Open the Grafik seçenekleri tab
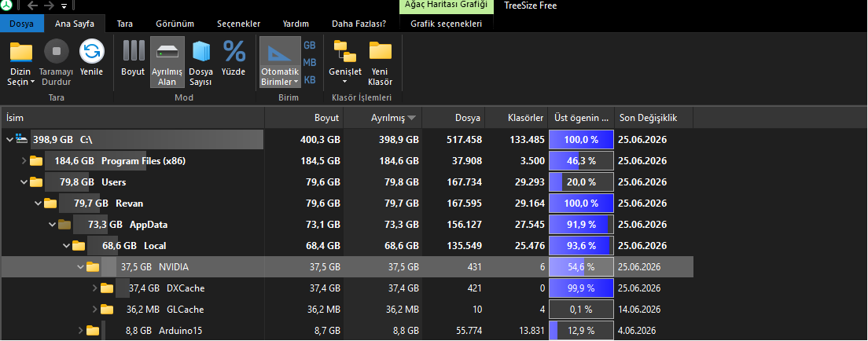Screen dimensions: 868x341 446,24
